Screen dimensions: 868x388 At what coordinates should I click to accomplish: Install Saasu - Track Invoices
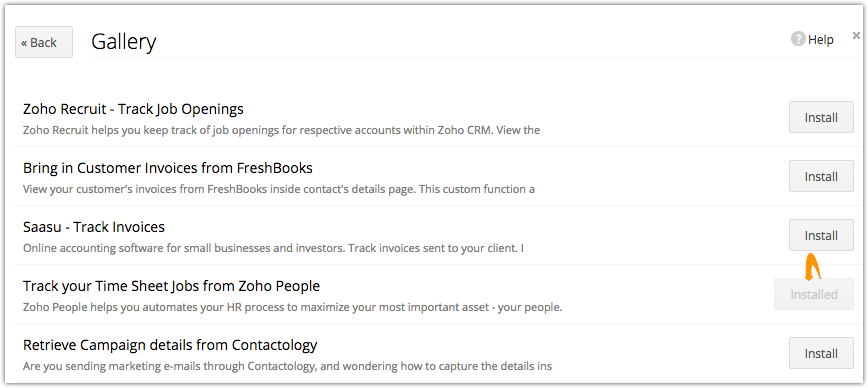click(x=821, y=235)
